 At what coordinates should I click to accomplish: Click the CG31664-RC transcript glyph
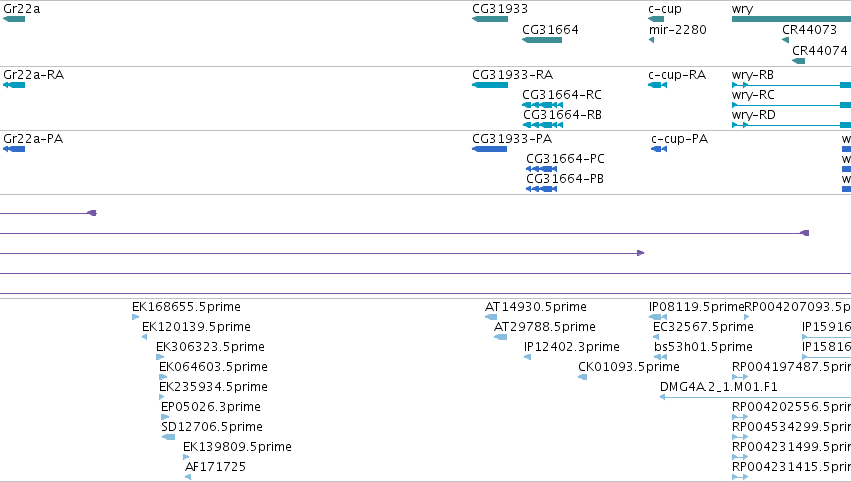543,105
